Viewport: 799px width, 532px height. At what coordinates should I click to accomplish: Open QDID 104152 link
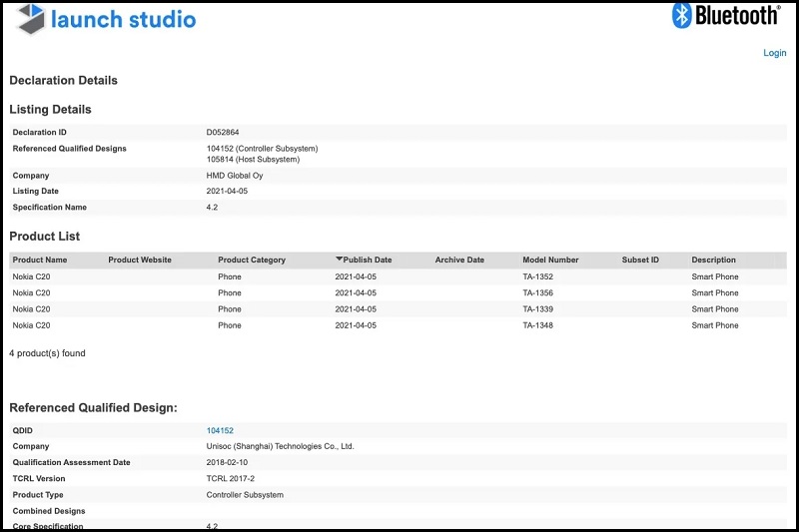(x=220, y=431)
